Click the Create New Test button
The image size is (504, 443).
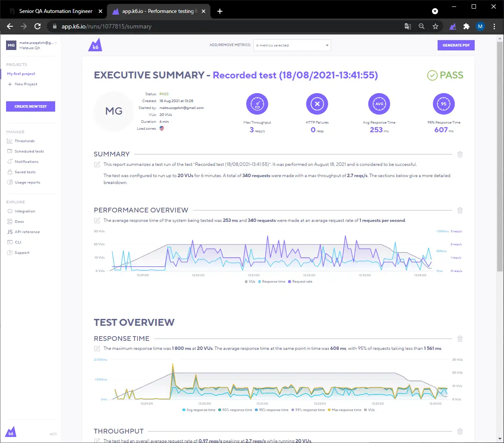click(x=31, y=106)
